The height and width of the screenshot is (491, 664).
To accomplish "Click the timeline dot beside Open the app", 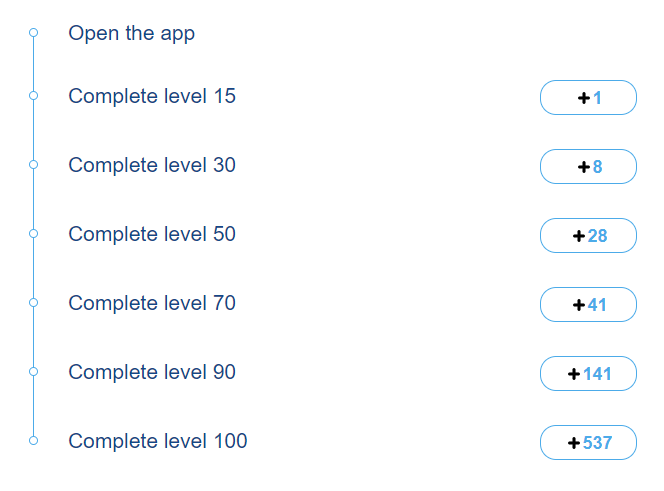I will [x=33, y=33].
